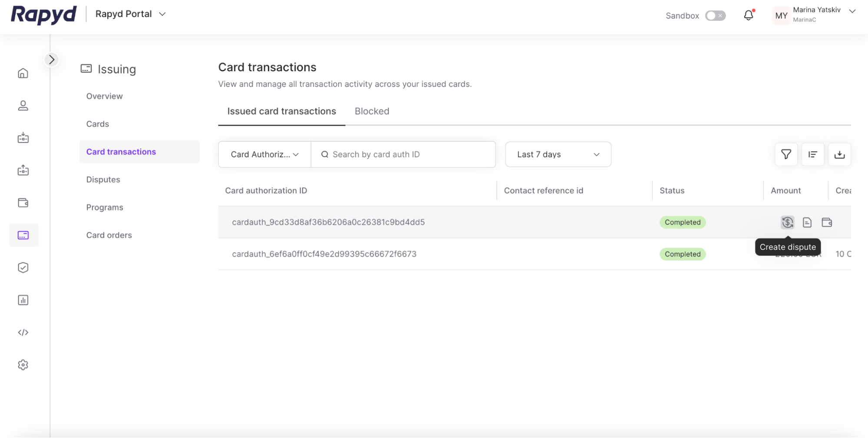Viewport: 868px width, 438px height.
Task: Open the developers code icon in sidebar
Action: (23, 332)
